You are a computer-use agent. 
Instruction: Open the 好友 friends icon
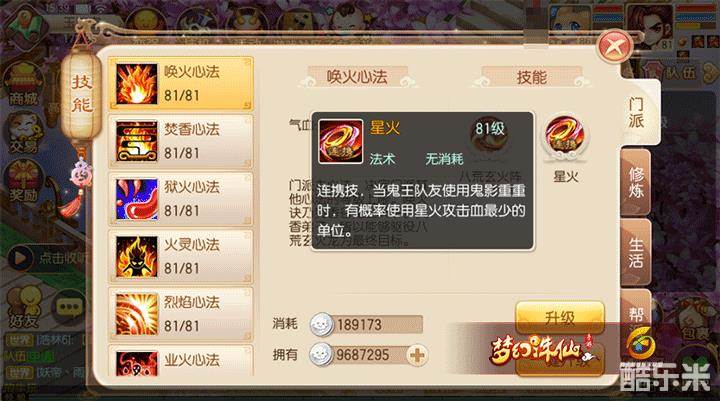point(23,307)
